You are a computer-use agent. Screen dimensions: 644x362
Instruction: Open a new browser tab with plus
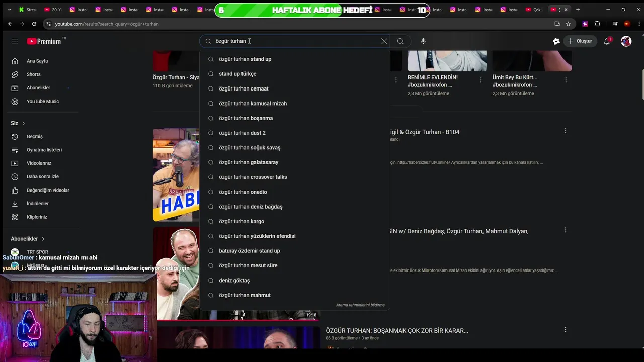[578, 10]
